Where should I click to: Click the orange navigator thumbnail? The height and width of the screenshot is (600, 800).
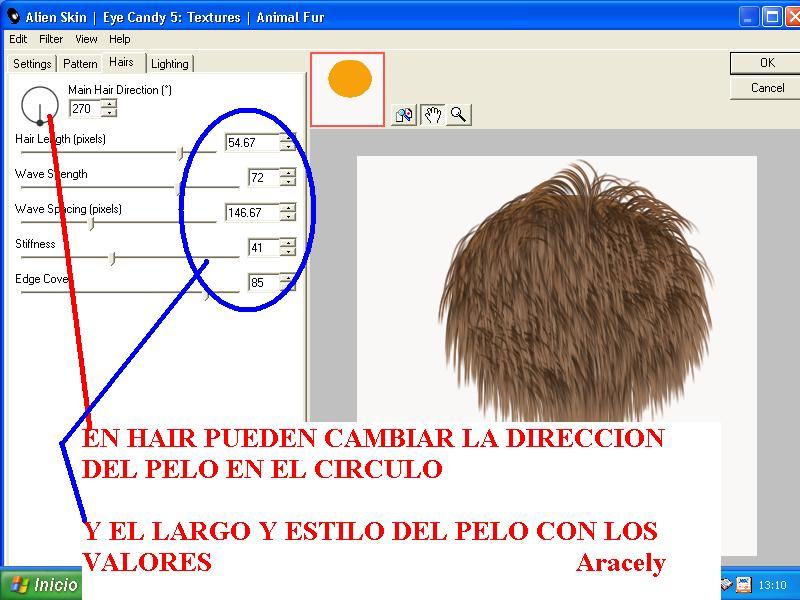[x=347, y=89]
